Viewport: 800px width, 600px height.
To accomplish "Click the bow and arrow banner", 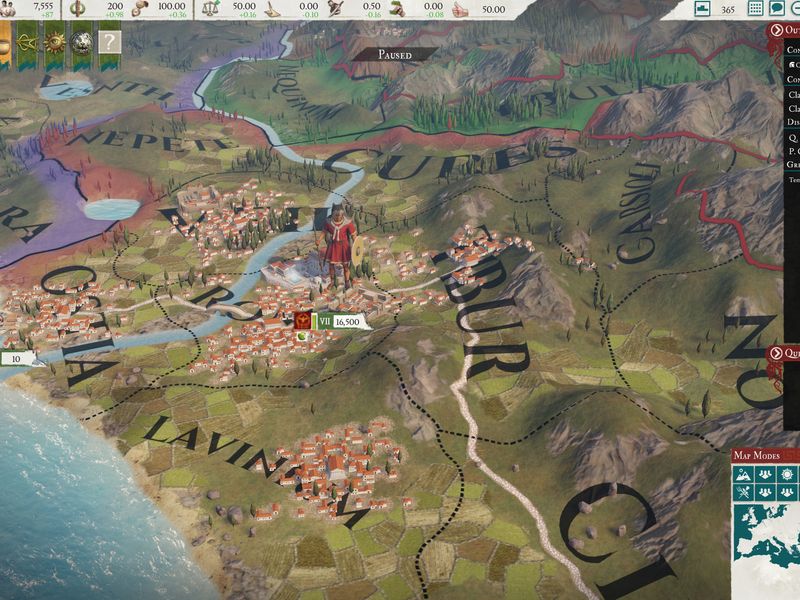I will coord(28,44).
